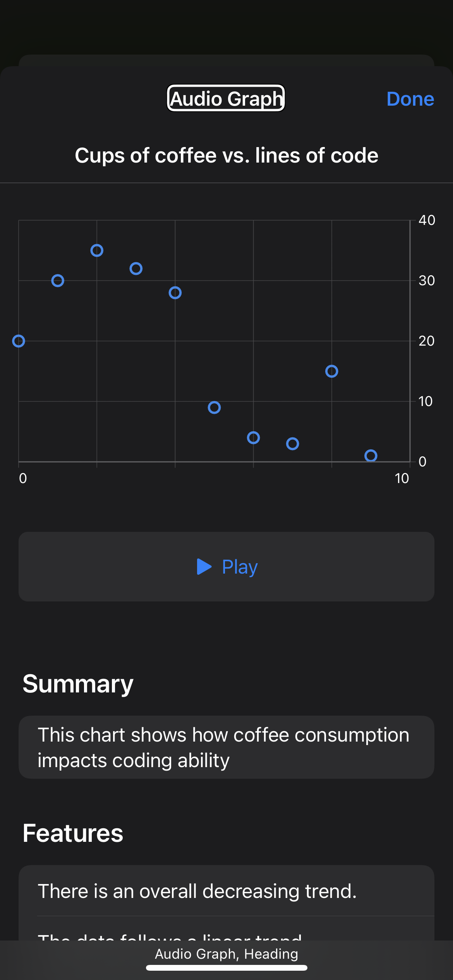Viewport: 453px width, 980px height.
Task: Select the Audio Graph heading title
Action: click(x=226, y=98)
